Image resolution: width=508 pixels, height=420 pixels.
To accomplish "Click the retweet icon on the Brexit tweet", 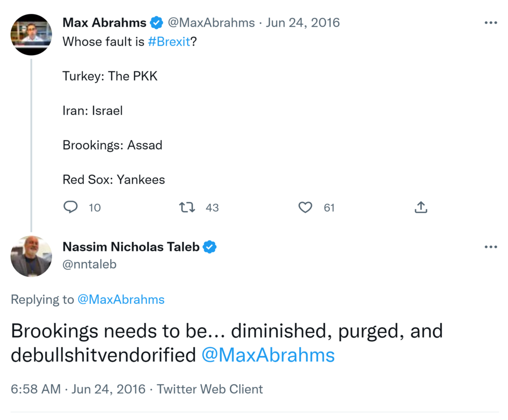I will click(187, 207).
